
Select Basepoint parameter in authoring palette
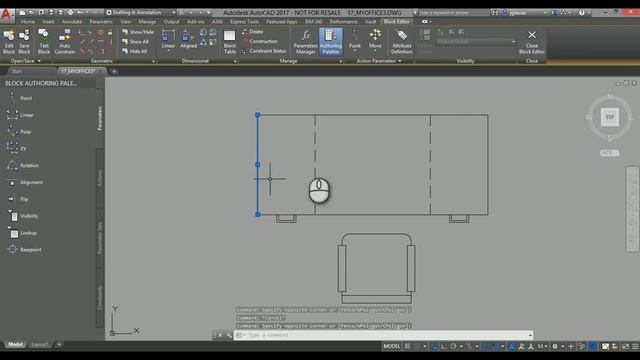click(x=24, y=249)
